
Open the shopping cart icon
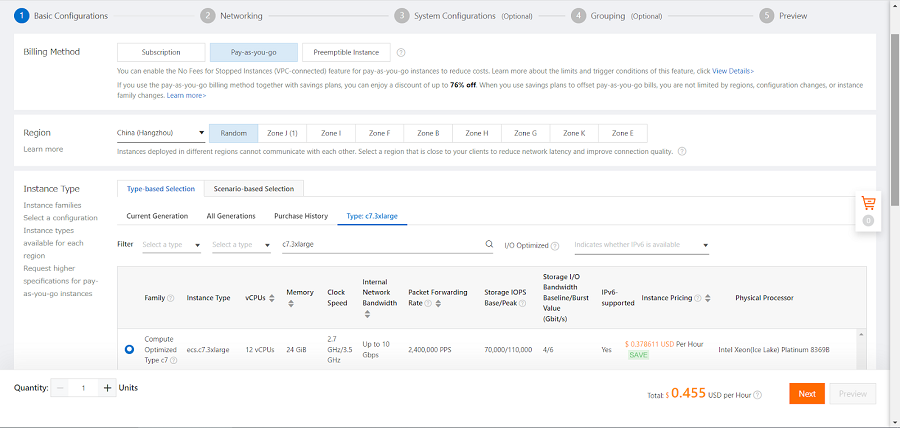point(868,203)
